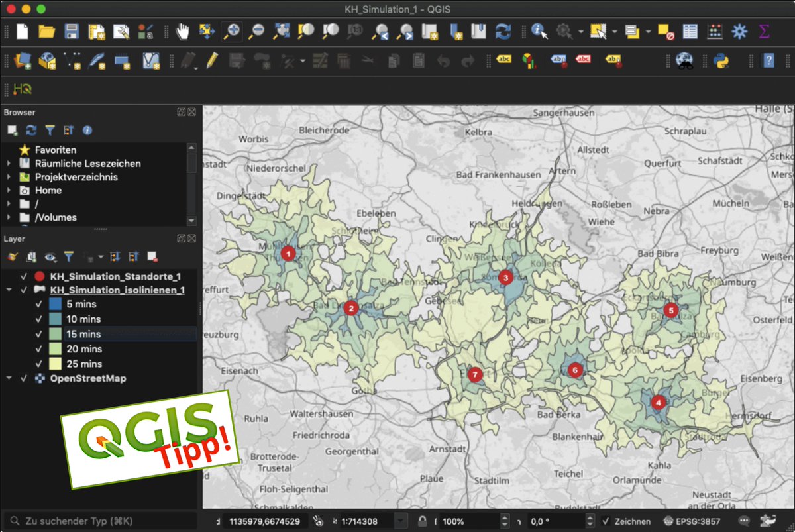Collapse the OpenStreetMap layer entry
795x532 pixels.
(9, 379)
